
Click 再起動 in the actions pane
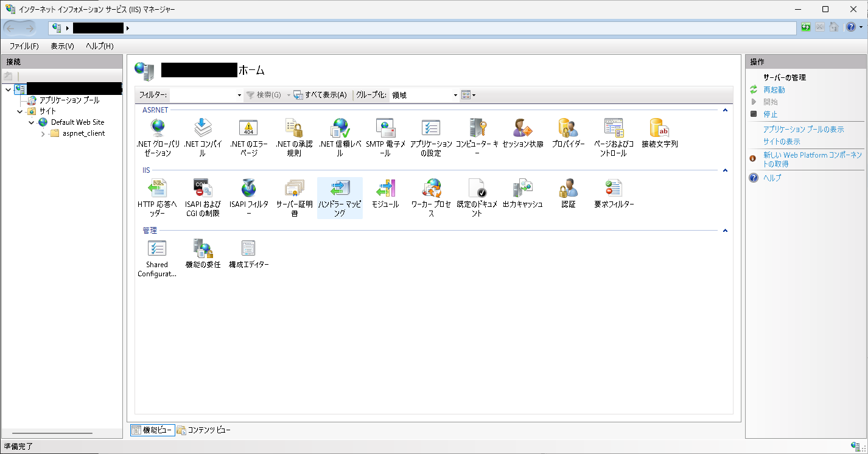coord(774,89)
